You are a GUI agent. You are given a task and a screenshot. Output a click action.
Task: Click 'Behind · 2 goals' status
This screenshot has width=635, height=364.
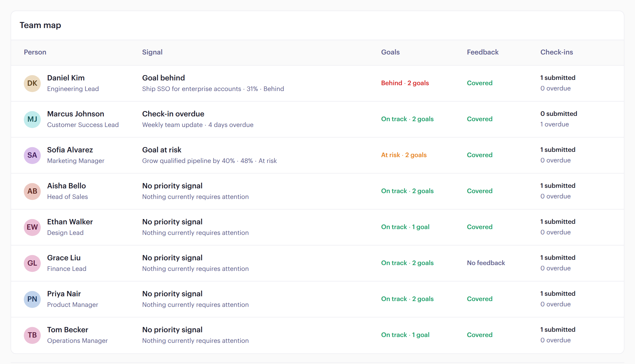click(x=405, y=83)
